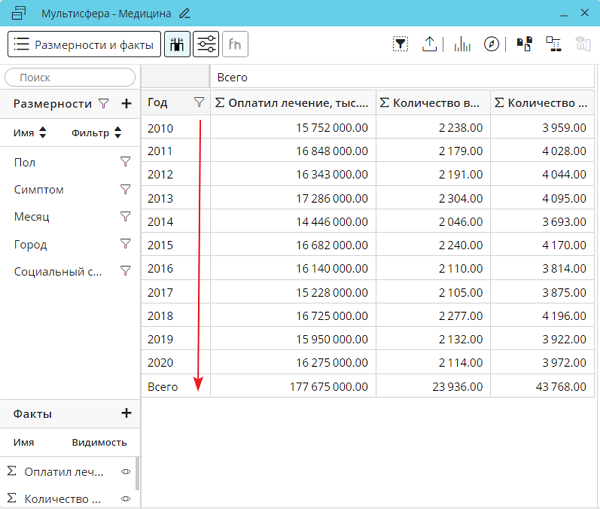Viewport: 600px width, 509px height.
Task: Add a new fact with Факты plus
Action: 126,414
